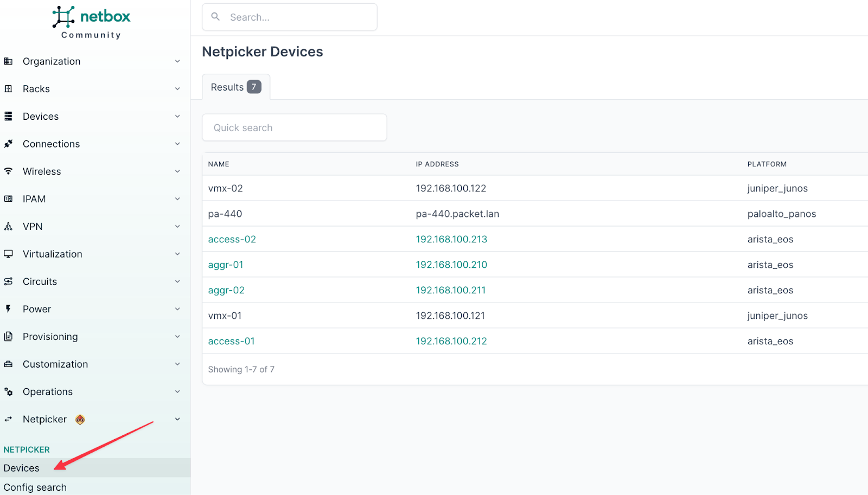Click the IPAM sidebar icon
This screenshot has width=868, height=495.
[x=8, y=199]
